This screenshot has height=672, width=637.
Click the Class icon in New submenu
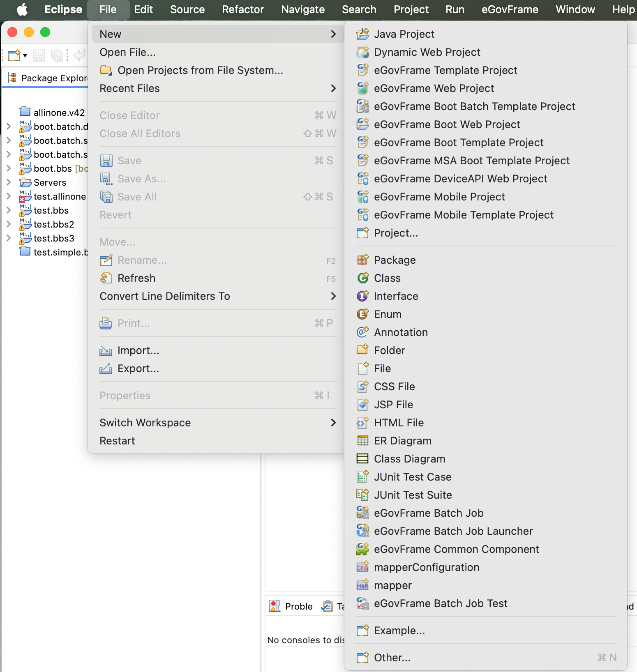tap(362, 278)
